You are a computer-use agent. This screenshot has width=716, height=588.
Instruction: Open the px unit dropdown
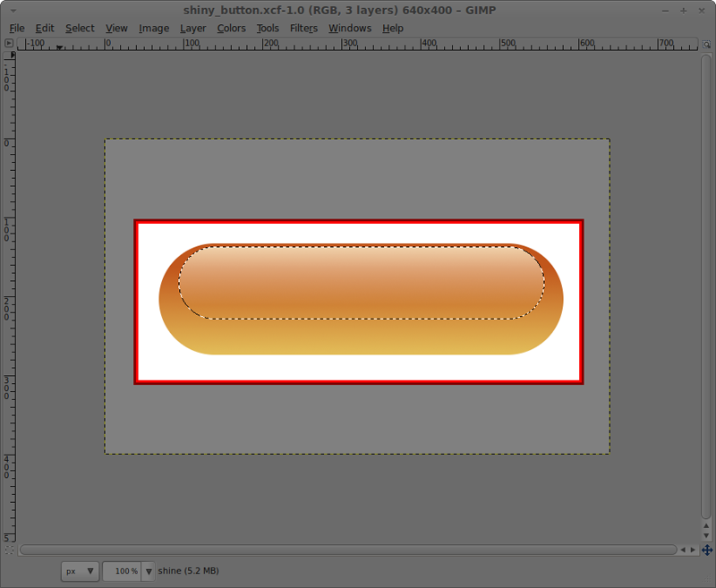click(79, 571)
